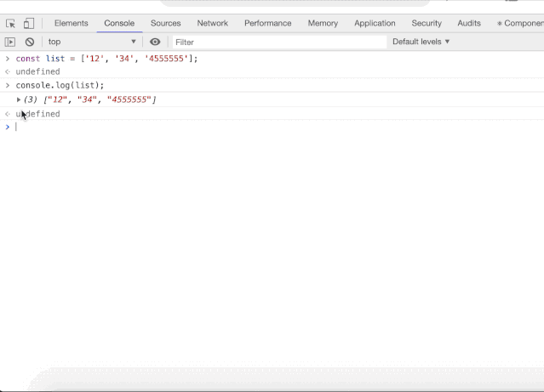This screenshot has width=544, height=392.
Task: Clear the console with the ban icon
Action: (30, 42)
